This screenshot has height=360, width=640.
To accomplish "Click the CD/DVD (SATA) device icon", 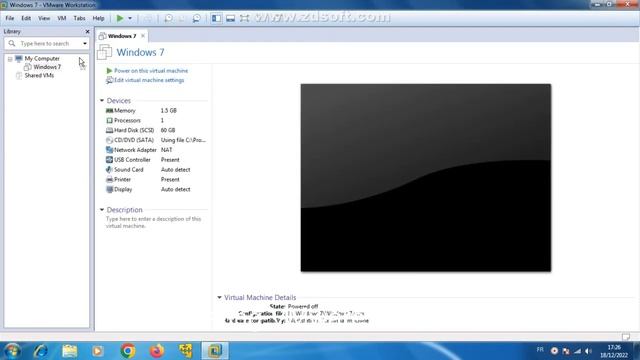I will 109,140.
